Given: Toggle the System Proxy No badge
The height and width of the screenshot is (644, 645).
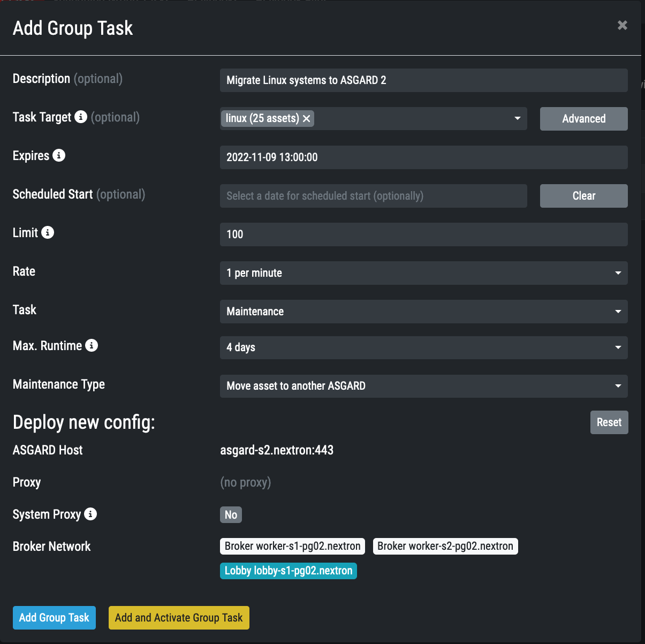Looking at the screenshot, I should click(x=231, y=514).
